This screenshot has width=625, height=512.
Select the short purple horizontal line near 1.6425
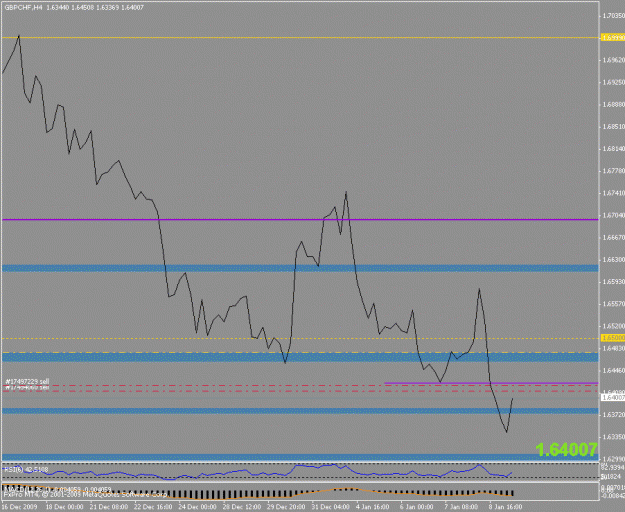point(491,383)
